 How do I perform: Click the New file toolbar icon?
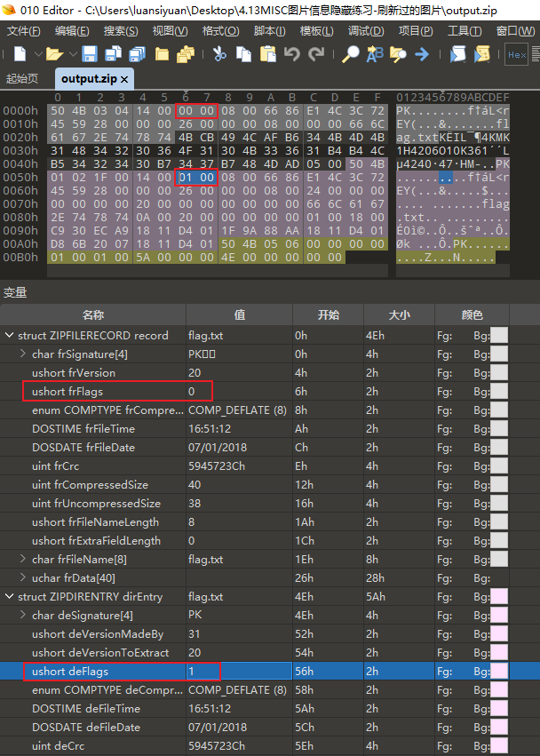click(x=20, y=54)
